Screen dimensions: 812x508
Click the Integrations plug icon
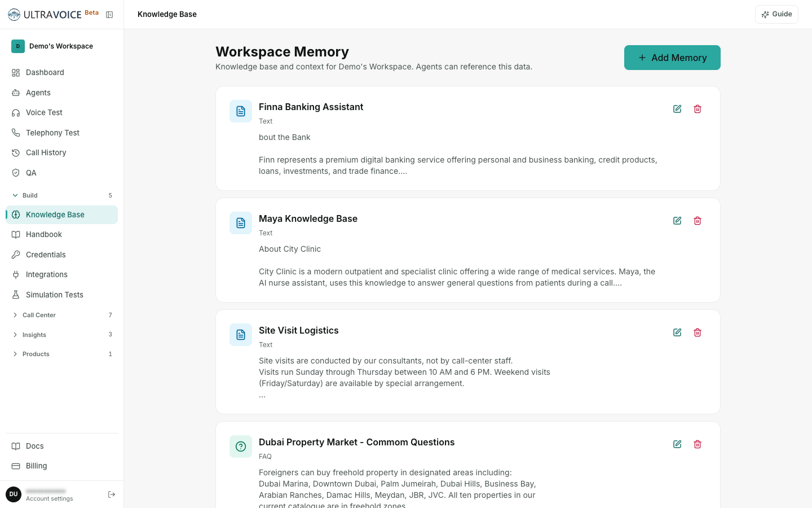16,274
